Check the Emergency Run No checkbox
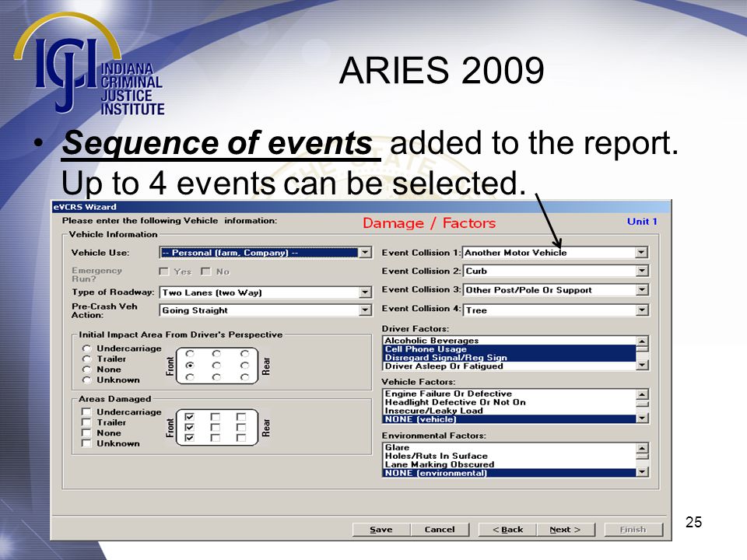The width and height of the screenshot is (747, 560). pos(205,271)
